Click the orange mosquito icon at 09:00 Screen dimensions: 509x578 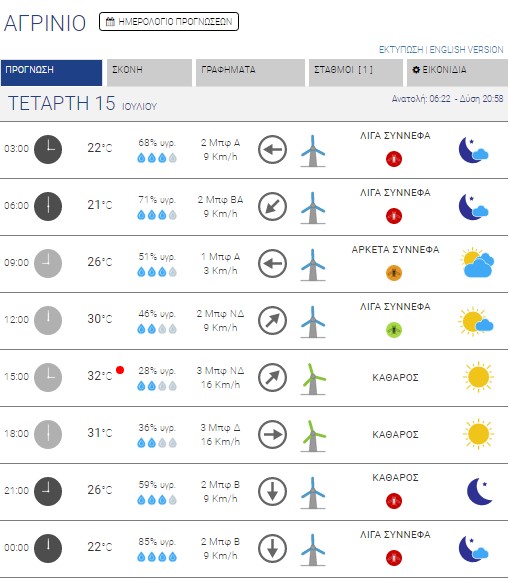(394, 273)
